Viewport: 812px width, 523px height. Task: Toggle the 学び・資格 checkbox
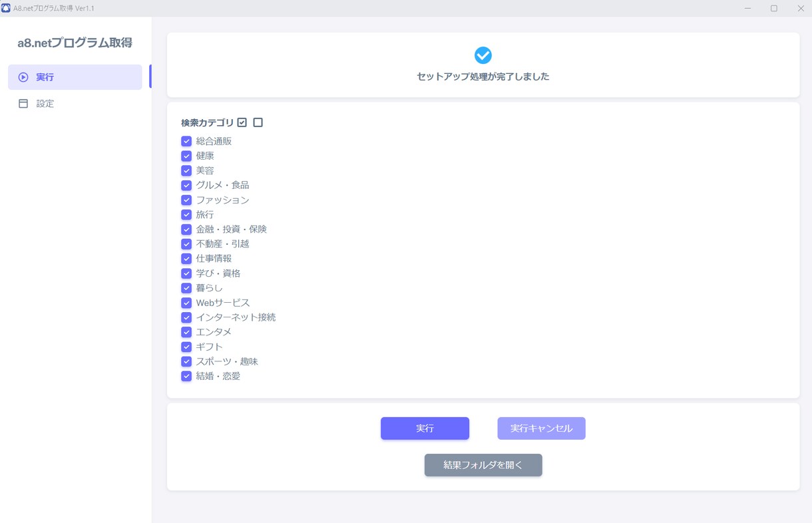pos(186,273)
